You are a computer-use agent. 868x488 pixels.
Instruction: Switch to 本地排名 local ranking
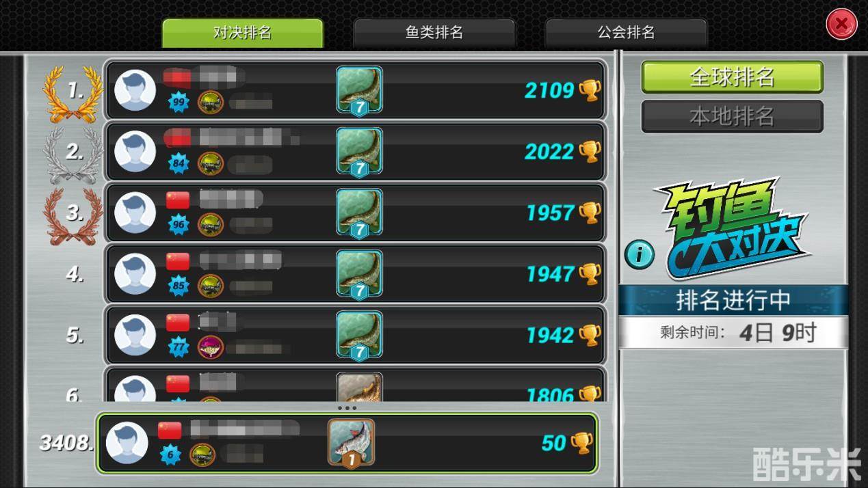pos(732,116)
